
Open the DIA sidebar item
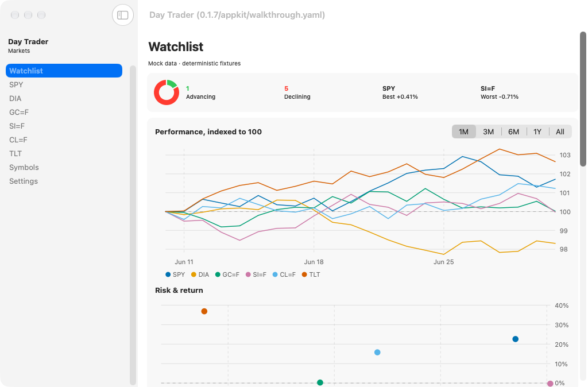(64, 98)
